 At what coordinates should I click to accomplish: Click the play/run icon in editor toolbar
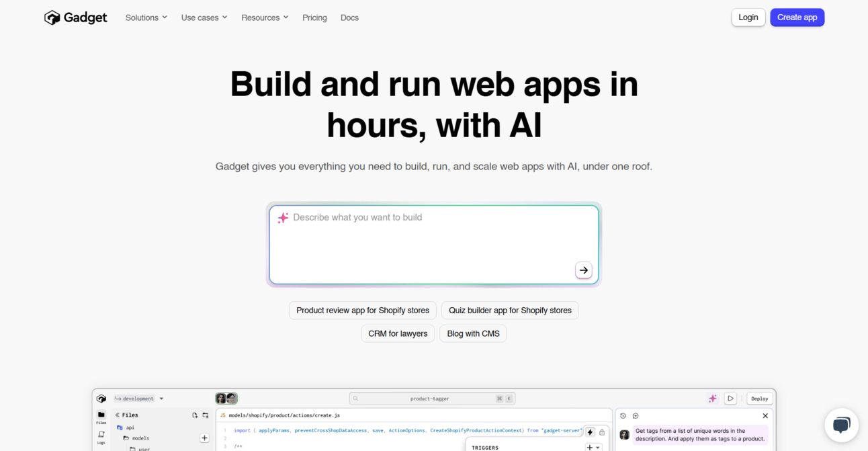pyautogui.click(x=731, y=399)
